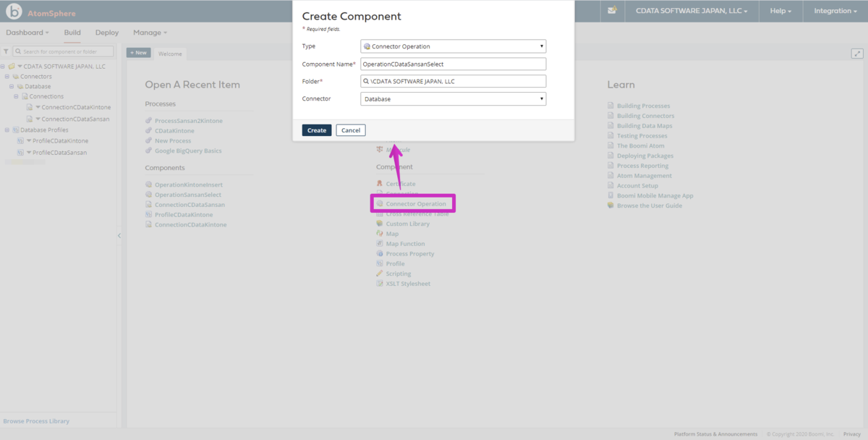Collapse the Database Profiles tree node
This screenshot has height=440, width=868.
click(7, 130)
